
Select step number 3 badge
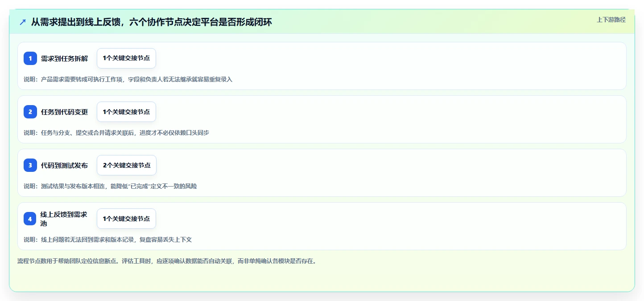(30, 165)
